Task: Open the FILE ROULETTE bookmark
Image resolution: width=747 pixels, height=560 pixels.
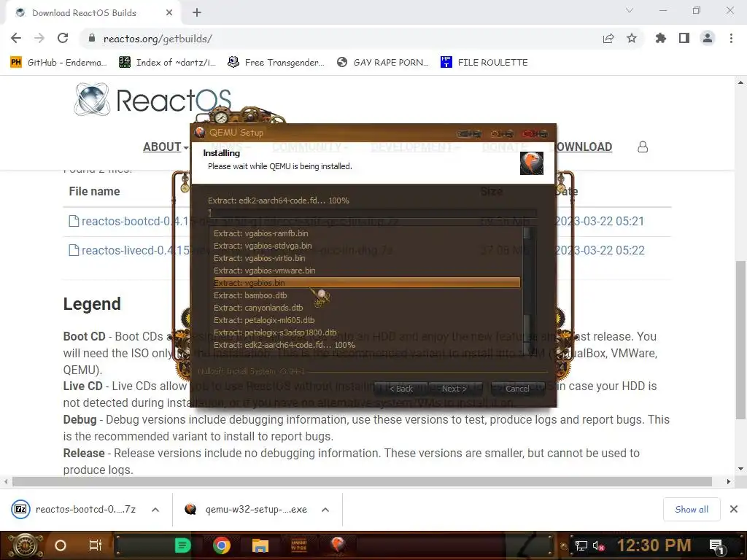Action: point(484,63)
